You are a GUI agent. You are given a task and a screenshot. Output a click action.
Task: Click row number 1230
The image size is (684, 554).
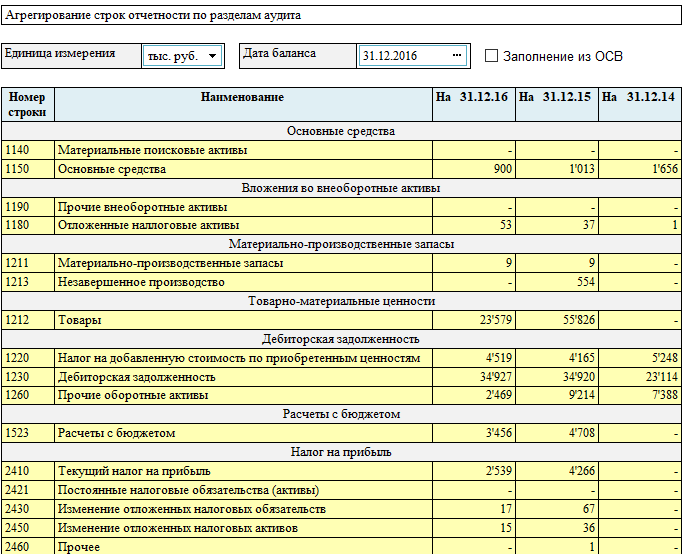[27, 377]
